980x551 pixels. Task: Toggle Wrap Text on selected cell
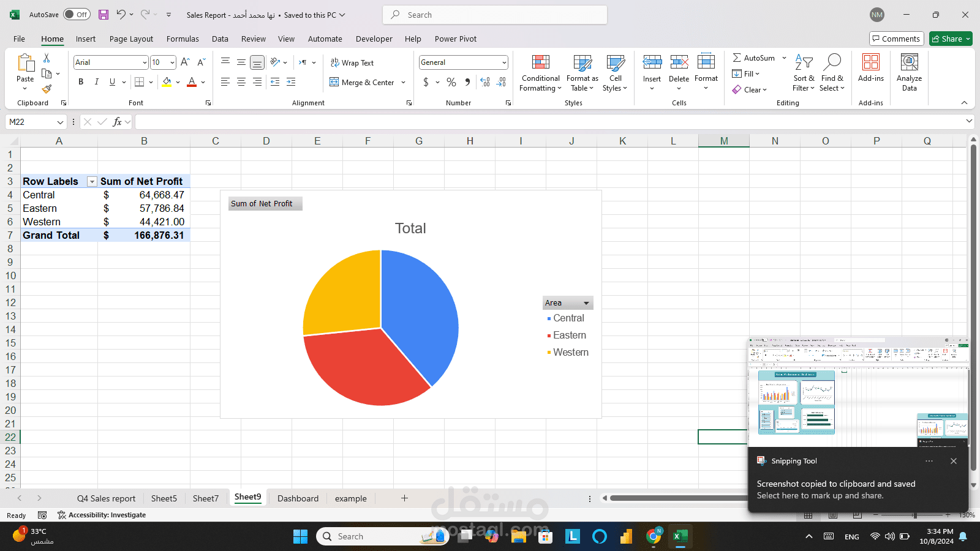tap(352, 62)
